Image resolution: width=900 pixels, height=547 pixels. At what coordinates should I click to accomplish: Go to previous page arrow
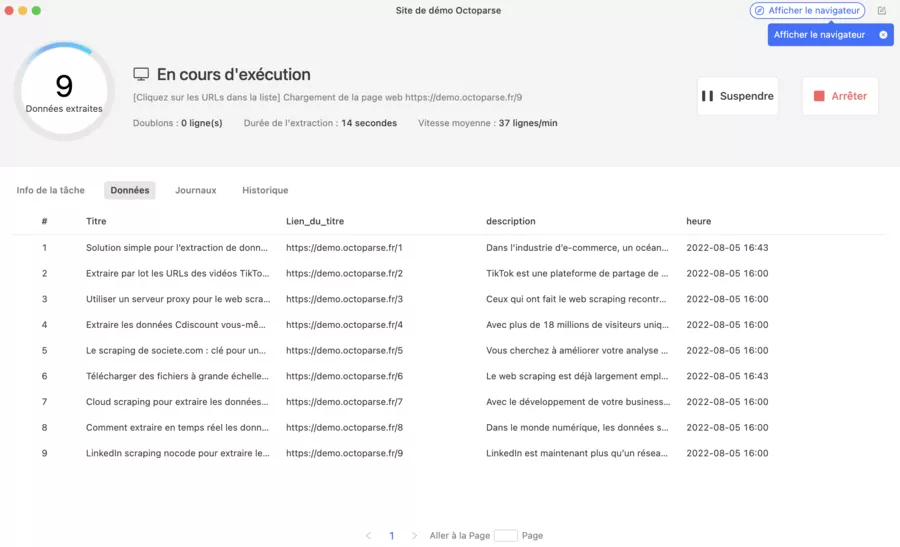368,536
